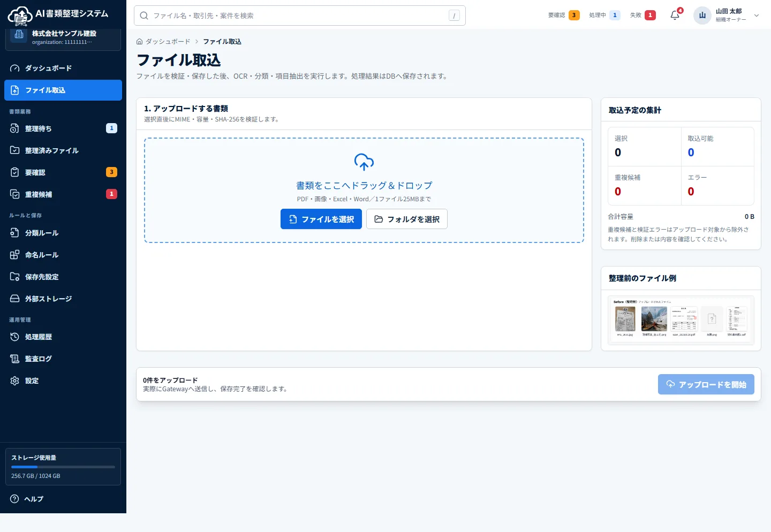Expand the 山田 太郎 user menu chevron
Screen dimensions: 771x532
(x=757, y=16)
